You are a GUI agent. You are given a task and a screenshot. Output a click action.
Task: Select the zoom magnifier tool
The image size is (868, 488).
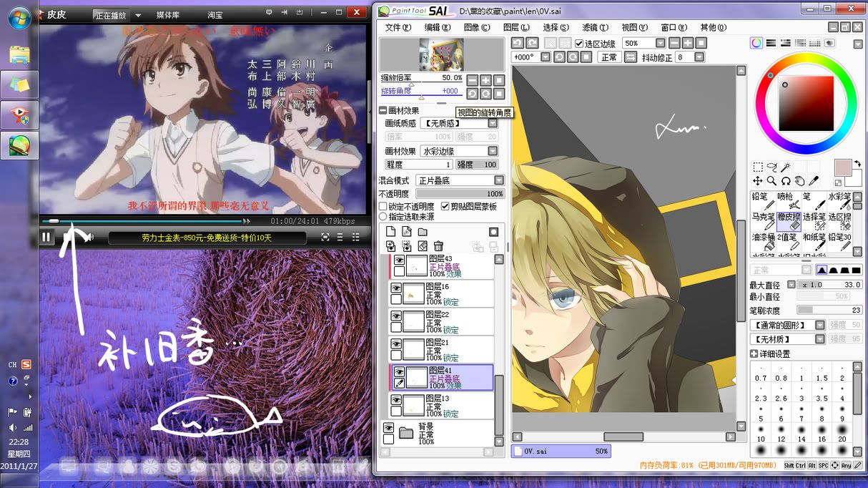pyautogui.click(x=772, y=181)
